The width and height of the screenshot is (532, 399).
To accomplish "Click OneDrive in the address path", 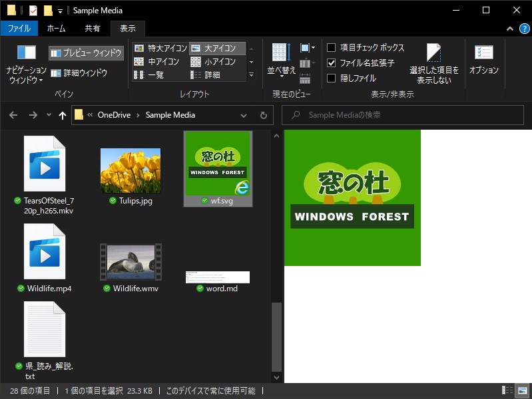I will (114, 115).
